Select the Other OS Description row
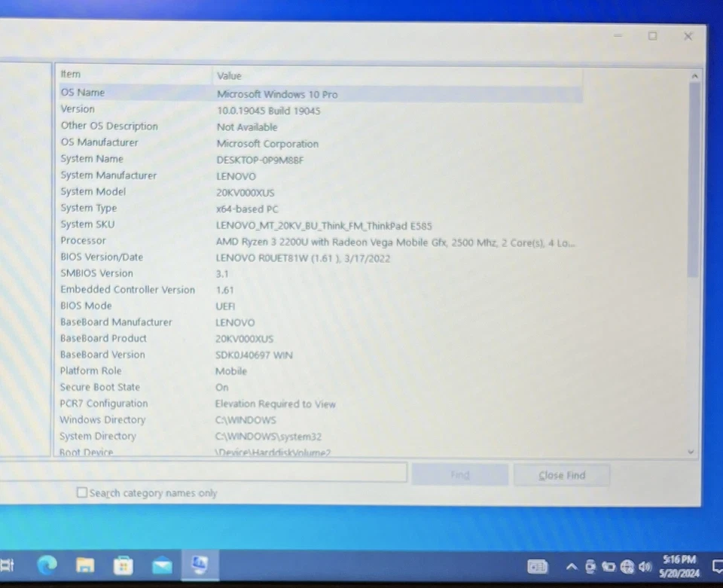 (321, 126)
